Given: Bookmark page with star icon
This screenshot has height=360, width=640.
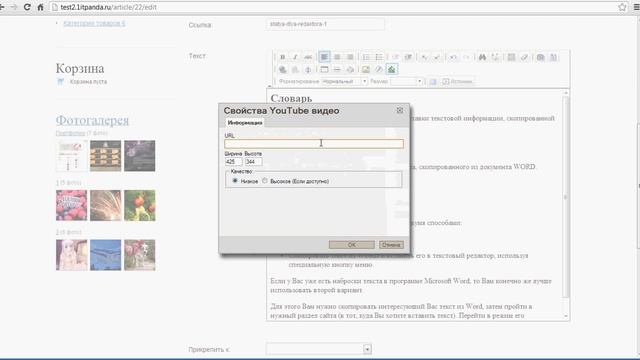Looking at the screenshot, I should pyautogui.click(x=622, y=7).
